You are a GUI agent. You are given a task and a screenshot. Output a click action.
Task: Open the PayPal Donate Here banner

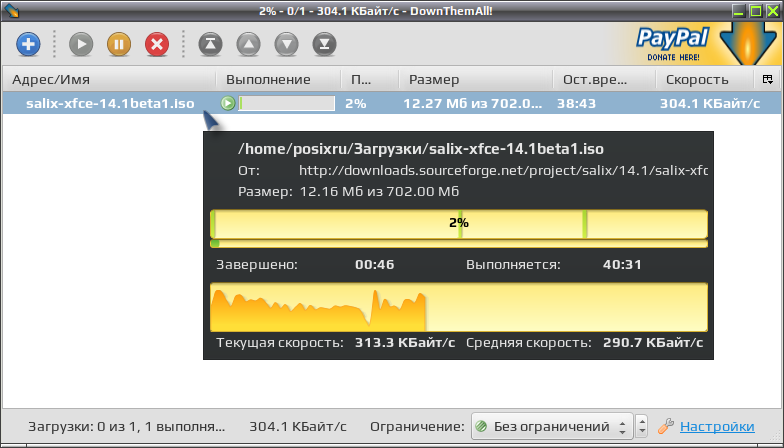coord(695,44)
